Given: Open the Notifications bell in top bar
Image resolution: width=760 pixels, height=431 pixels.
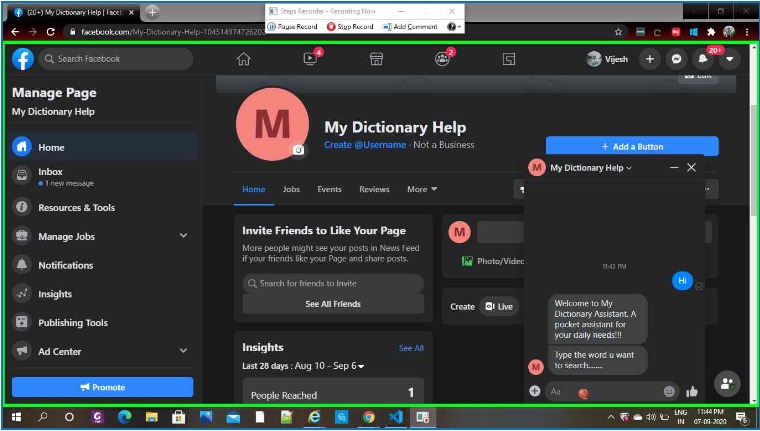Looking at the screenshot, I should pyautogui.click(x=703, y=59).
